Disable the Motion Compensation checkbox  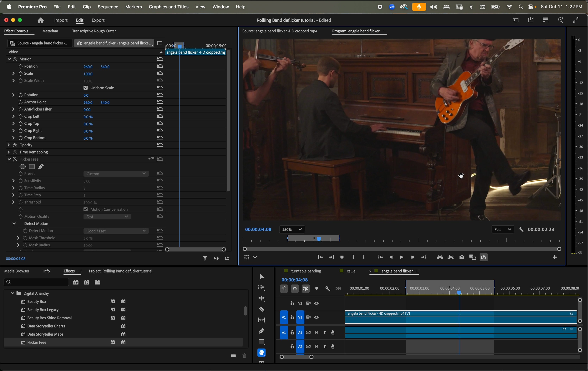(x=85, y=209)
